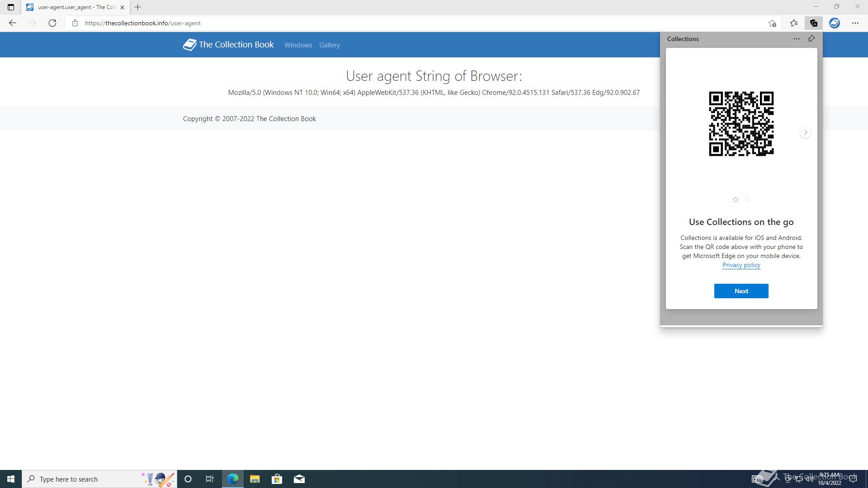868x488 pixels.
Task: Open a new tab
Action: (x=138, y=7)
